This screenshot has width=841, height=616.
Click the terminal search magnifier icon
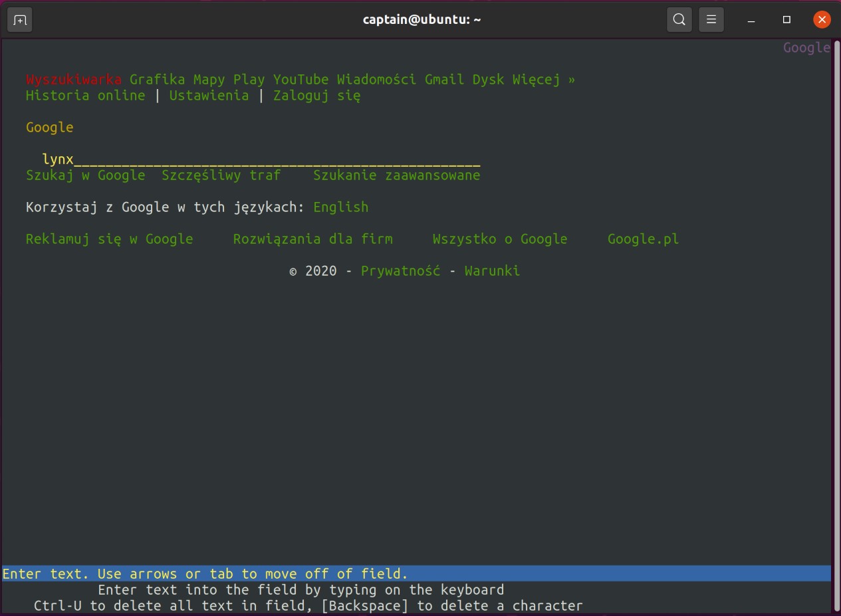(x=679, y=20)
